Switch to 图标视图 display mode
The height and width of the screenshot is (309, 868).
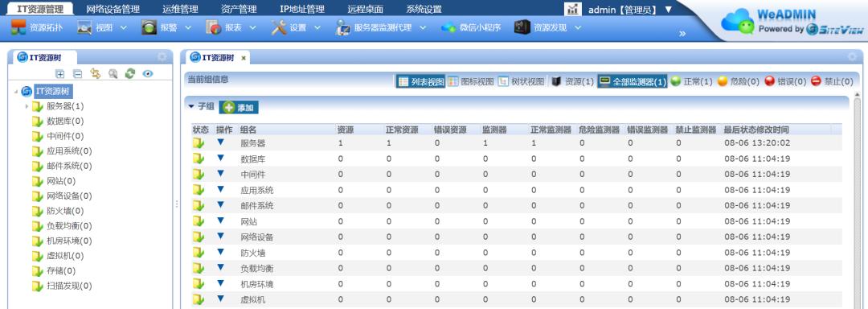click(470, 81)
